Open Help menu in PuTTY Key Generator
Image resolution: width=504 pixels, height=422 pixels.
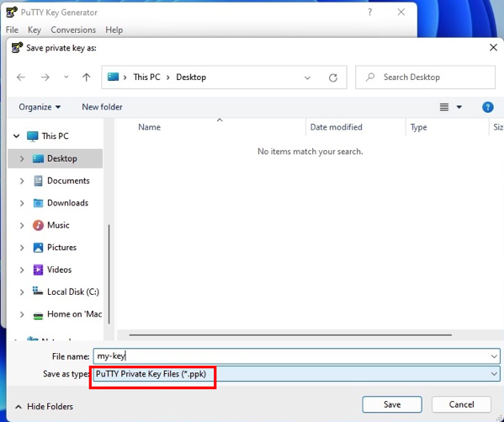(x=114, y=30)
